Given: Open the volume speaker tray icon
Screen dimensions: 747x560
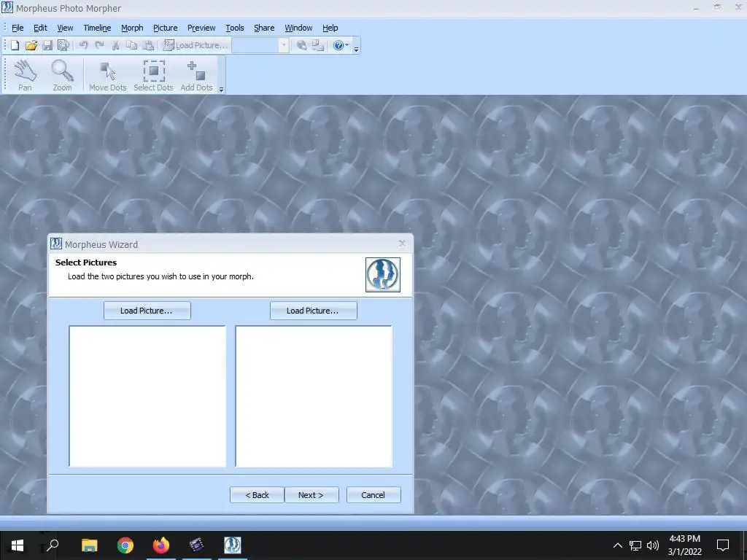Looking at the screenshot, I should pos(653,545).
